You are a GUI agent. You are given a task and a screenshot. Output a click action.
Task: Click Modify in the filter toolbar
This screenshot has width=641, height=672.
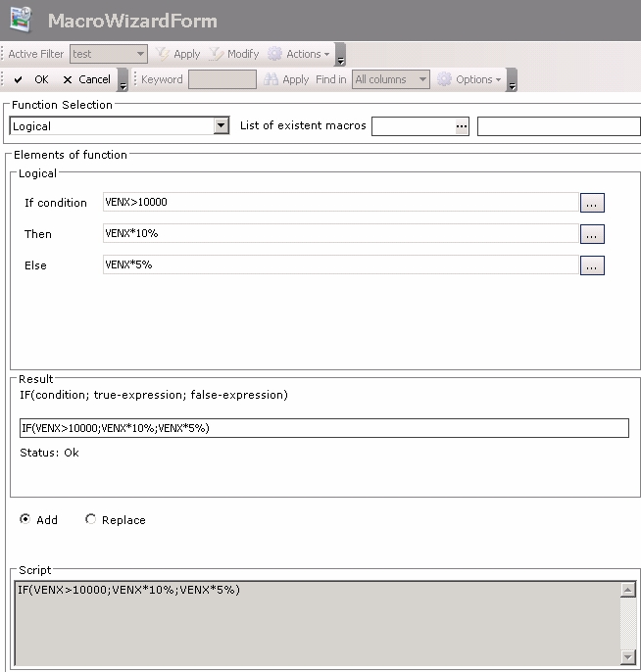234,54
